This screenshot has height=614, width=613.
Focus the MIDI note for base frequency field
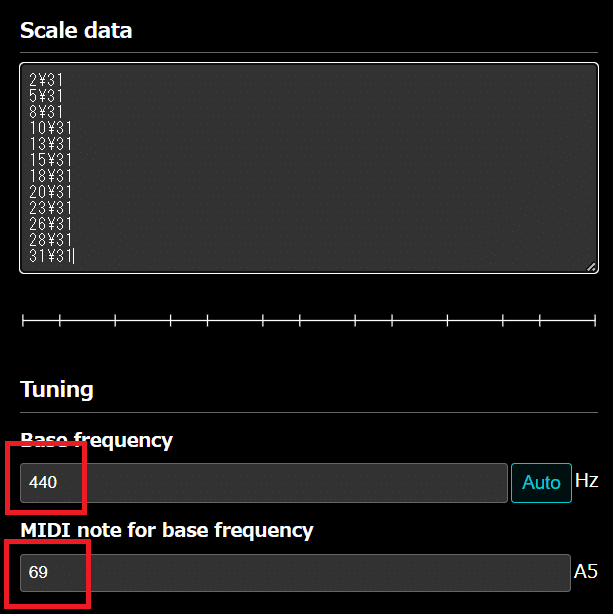coord(295,573)
